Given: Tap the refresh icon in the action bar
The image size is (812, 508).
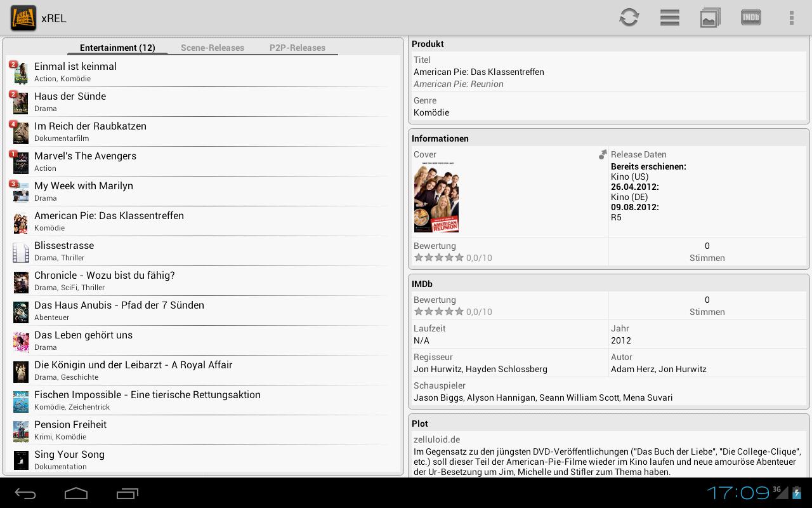Looking at the screenshot, I should tap(629, 17).
